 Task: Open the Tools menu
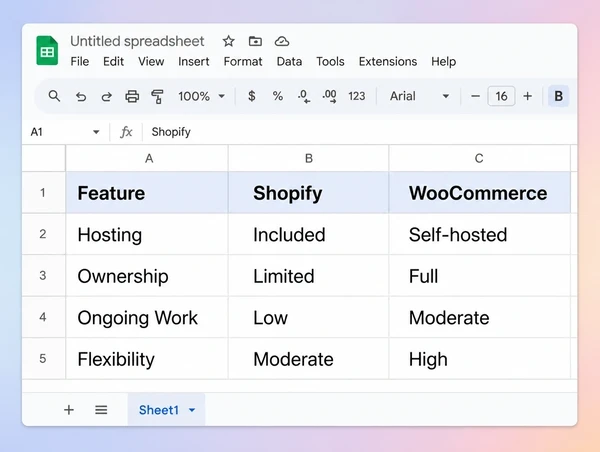pyautogui.click(x=330, y=62)
